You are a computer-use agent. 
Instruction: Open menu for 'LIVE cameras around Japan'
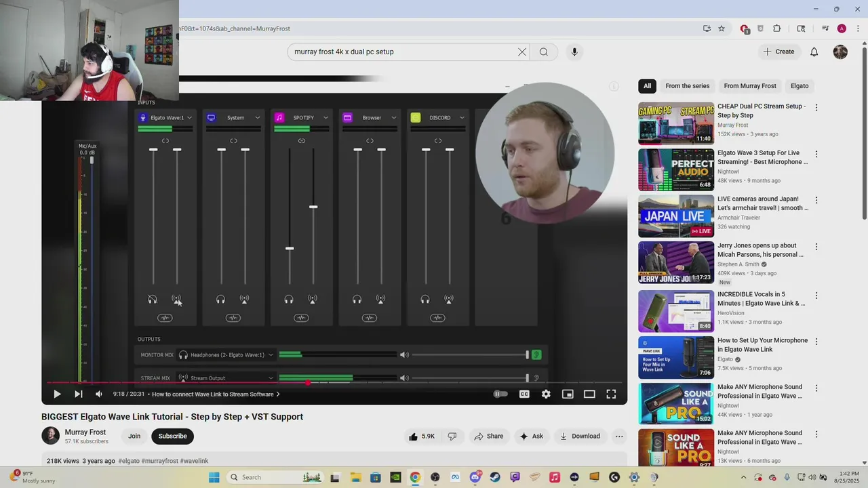816,200
